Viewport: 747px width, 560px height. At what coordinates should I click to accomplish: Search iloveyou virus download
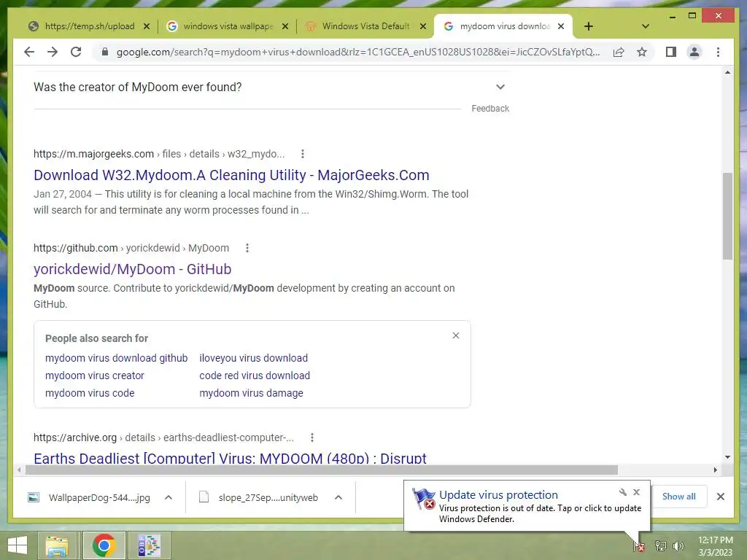point(253,358)
